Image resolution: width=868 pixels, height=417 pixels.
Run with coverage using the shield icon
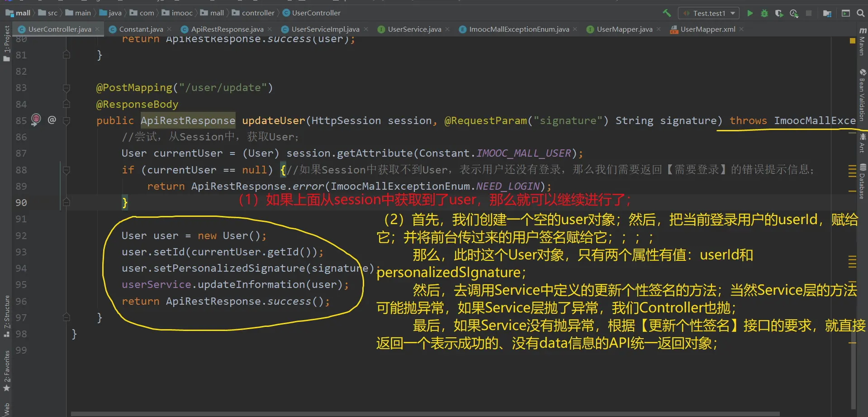click(779, 13)
